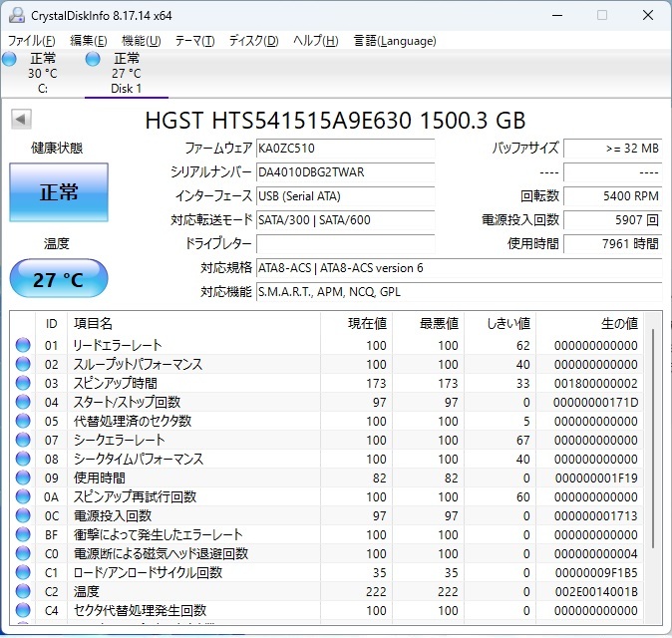Click the empty drive letter field
Image resolution: width=672 pixels, height=638 pixels.
pyautogui.click(x=345, y=244)
